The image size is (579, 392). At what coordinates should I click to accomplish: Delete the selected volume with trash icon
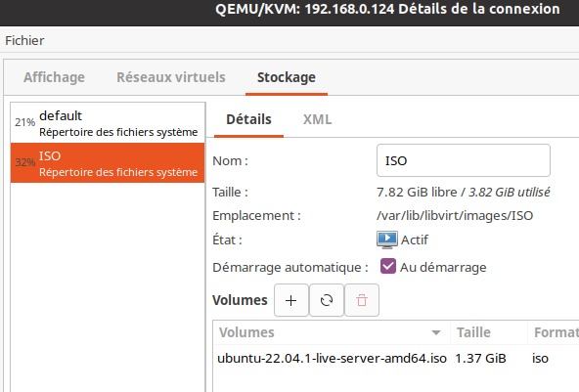(x=362, y=300)
